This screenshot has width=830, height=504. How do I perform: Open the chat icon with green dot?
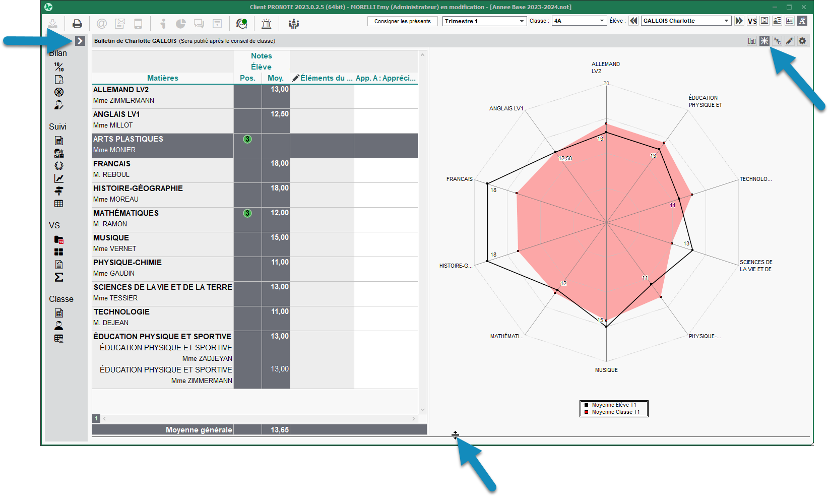(x=242, y=24)
